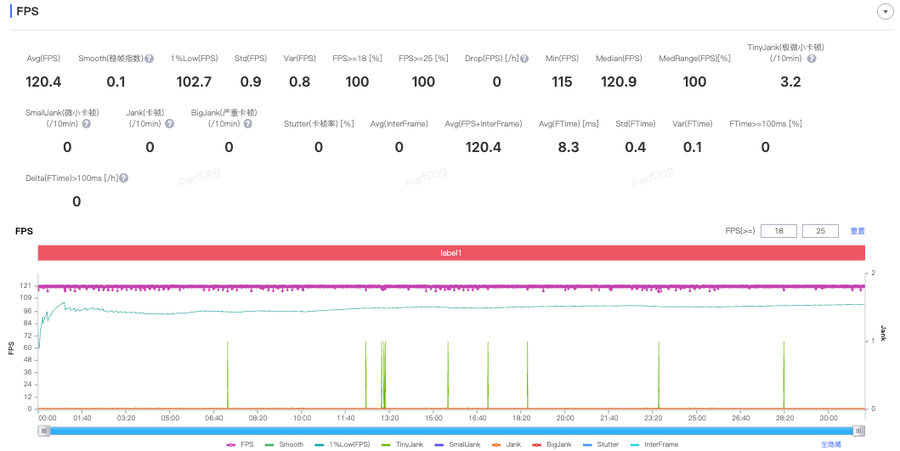Toggle FPS series in chart legend
This screenshot has width=900, height=451.
point(240,444)
